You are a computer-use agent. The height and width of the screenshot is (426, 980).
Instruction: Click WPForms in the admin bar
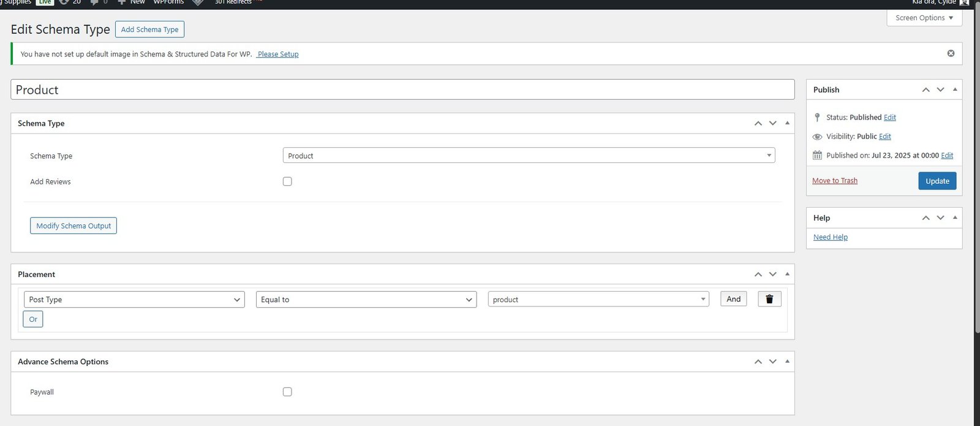(x=168, y=2)
